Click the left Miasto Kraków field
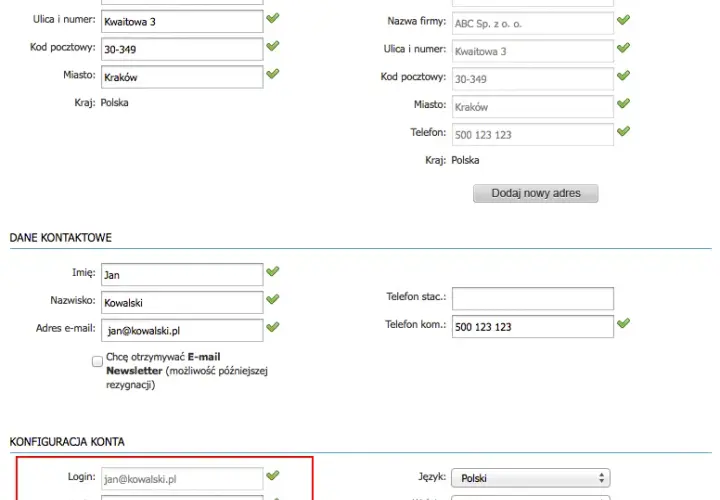Image resolution: width=720 pixels, height=500 pixels. pos(182,77)
